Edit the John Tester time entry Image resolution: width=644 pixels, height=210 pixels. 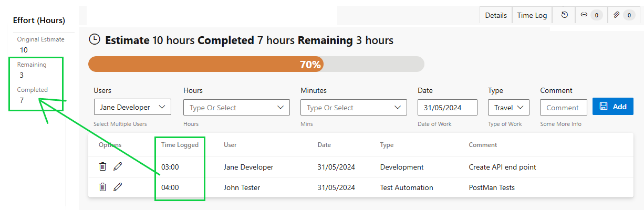118,187
